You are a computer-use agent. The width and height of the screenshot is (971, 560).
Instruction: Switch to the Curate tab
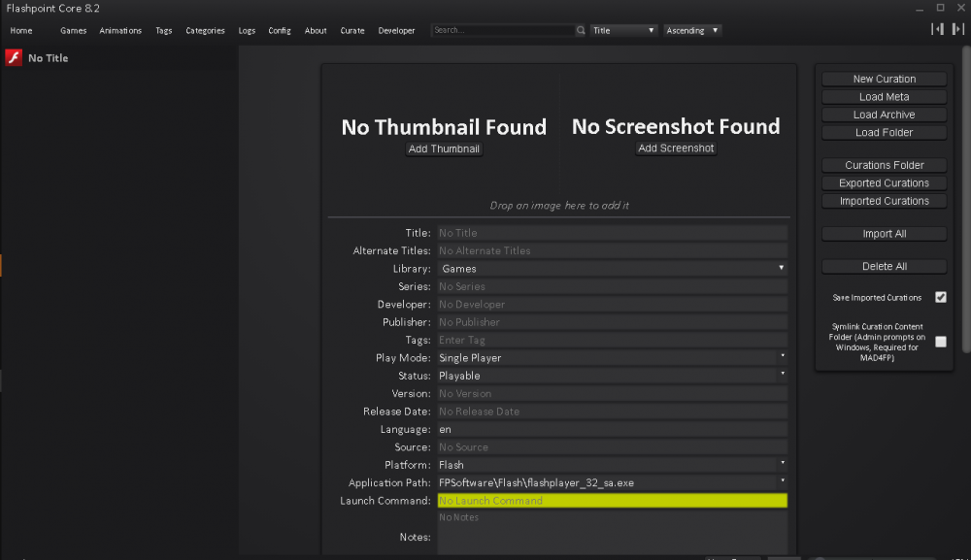[x=352, y=30]
